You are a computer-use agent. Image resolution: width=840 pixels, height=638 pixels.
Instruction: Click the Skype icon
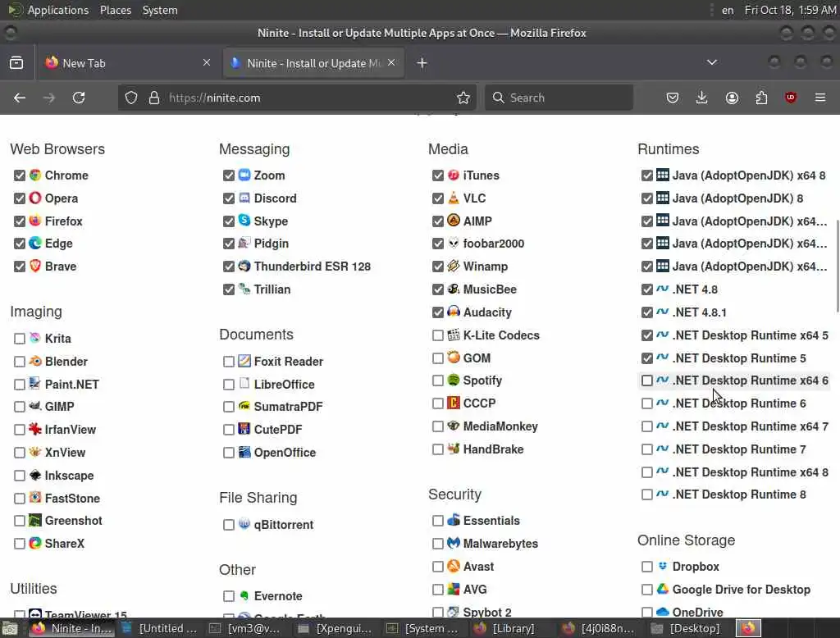[244, 220]
